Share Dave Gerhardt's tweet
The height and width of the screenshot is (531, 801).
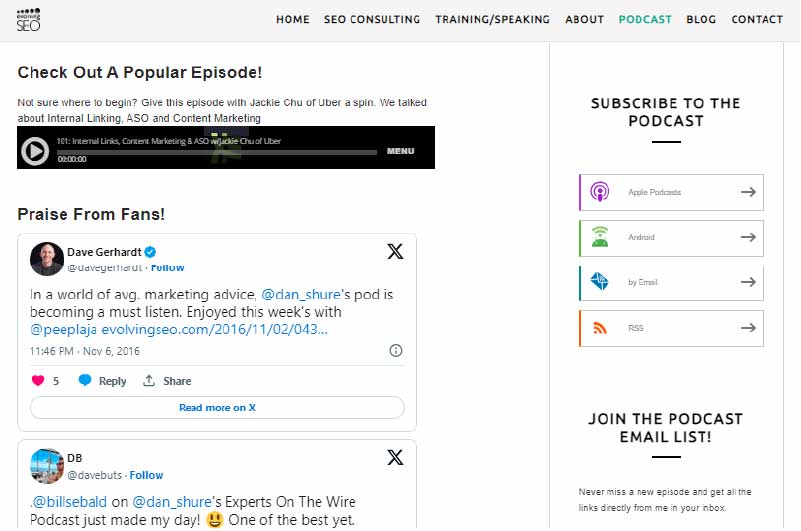(167, 381)
